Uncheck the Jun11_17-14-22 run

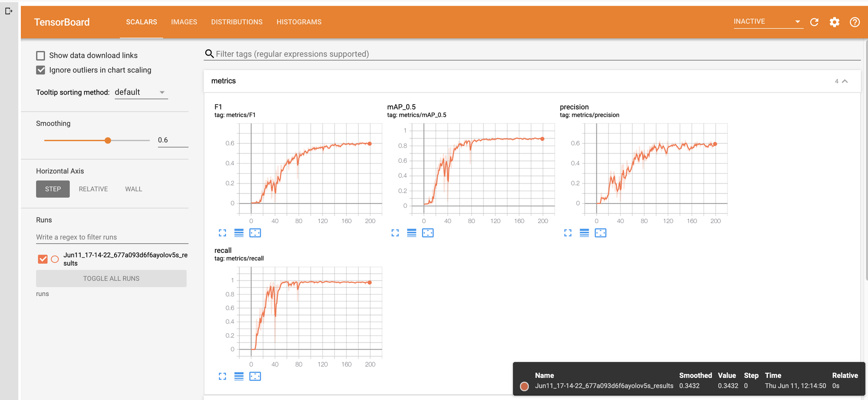pos(43,259)
